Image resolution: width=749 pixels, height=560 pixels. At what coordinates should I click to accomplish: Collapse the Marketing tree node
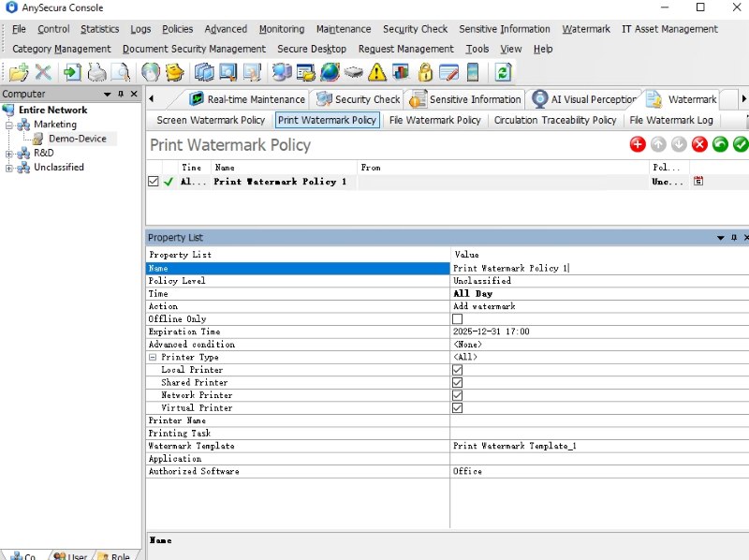9,125
